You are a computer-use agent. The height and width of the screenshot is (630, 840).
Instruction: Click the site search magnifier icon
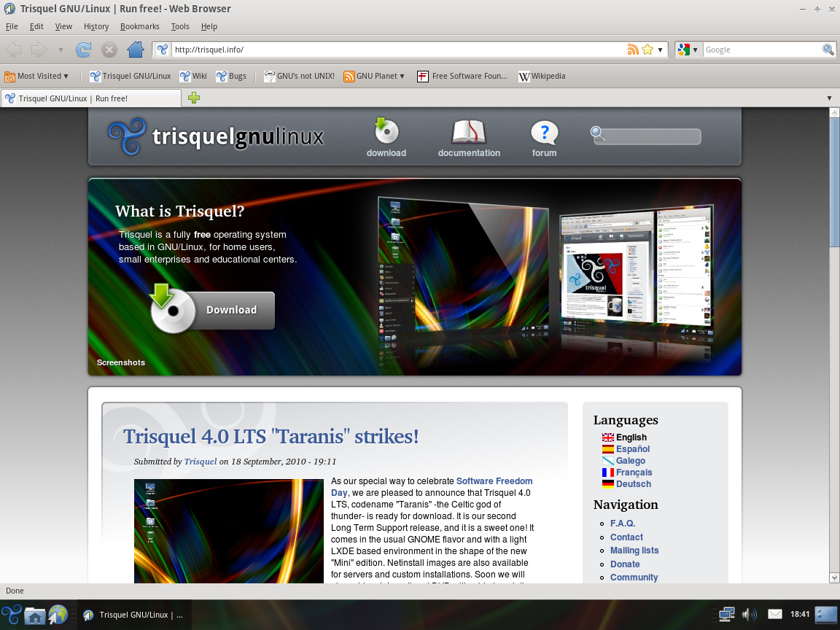(598, 133)
